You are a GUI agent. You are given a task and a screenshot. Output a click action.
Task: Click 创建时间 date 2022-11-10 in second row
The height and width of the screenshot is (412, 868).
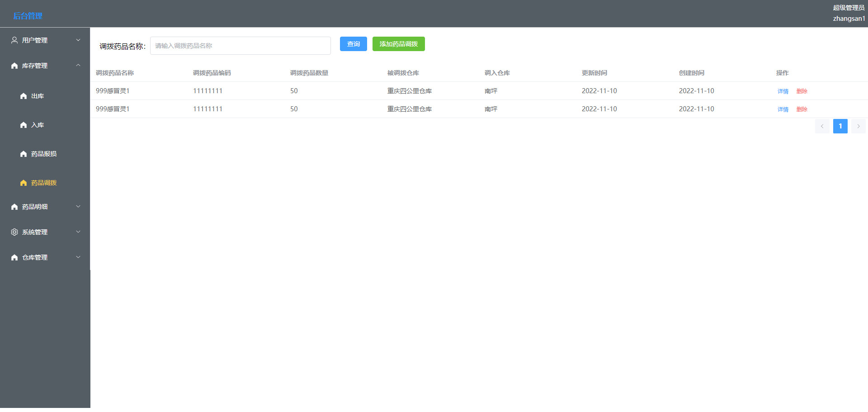click(x=697, y=109)
